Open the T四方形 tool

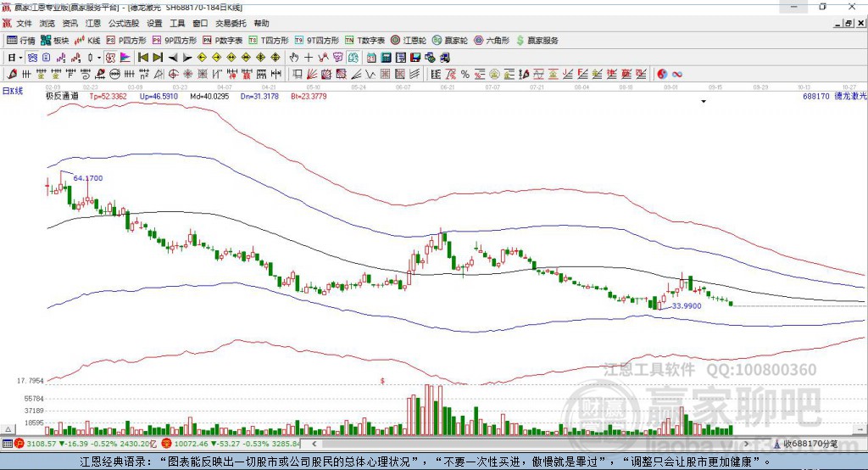(x=269, y=41)
